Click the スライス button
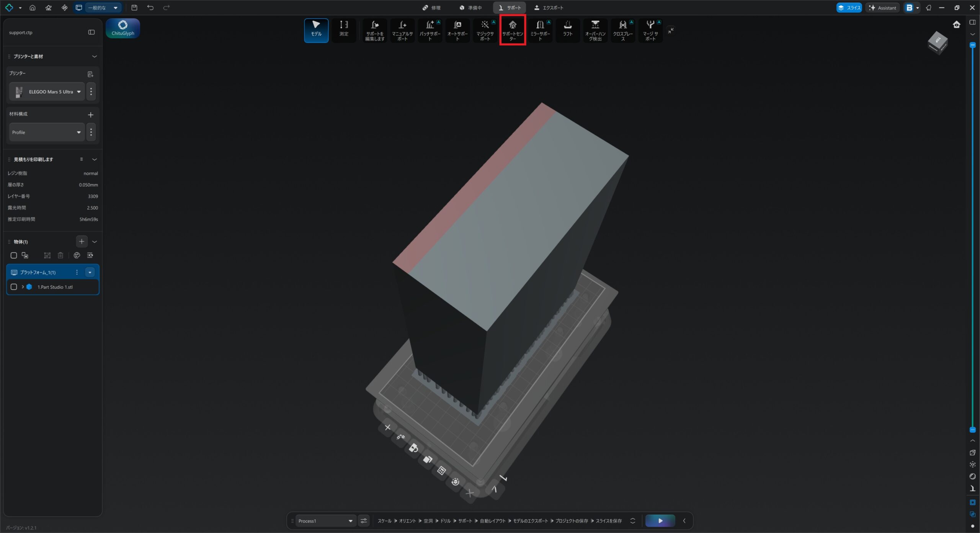The height and width of the screenshot is (533, 980). (x=849, y=8)
